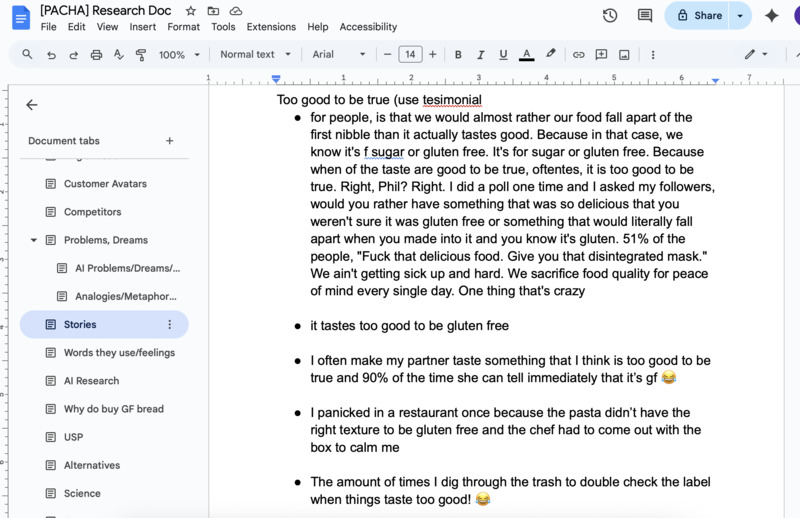The width and height of the screenshot is (800, 518).
Task: Collapse the Problems, Dreams tab group
Action: (34, 240)
